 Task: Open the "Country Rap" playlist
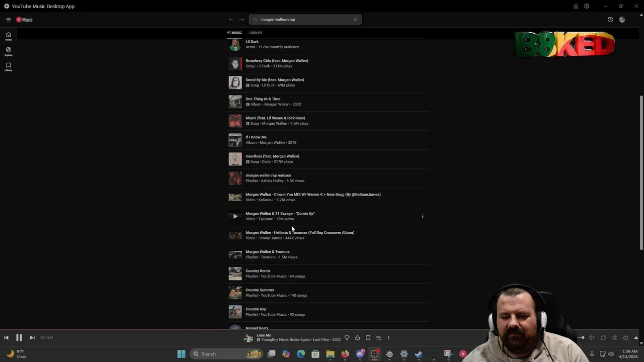click(x=329, y=312)
